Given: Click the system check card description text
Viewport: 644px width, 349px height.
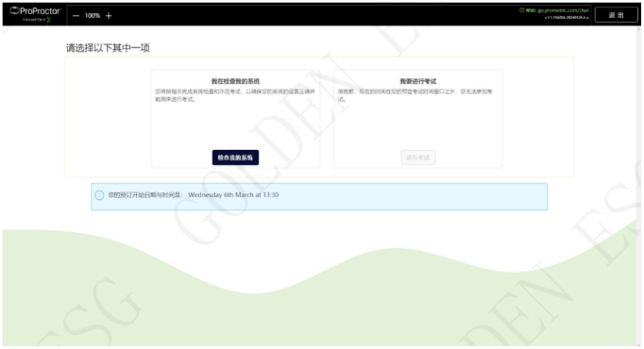Looking at the screenshot, I should pos(235,95).
